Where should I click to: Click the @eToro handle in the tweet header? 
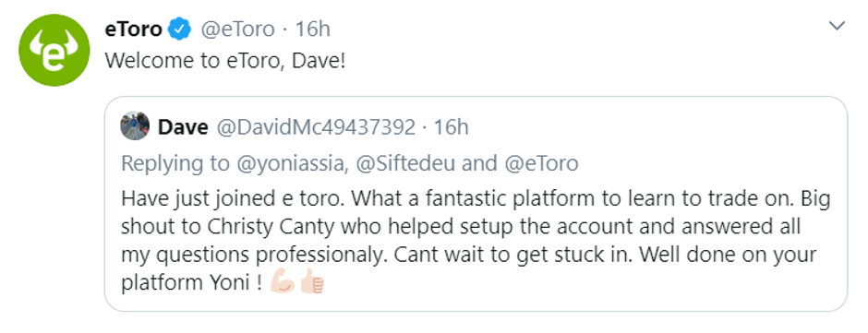(x=237, y=29)
